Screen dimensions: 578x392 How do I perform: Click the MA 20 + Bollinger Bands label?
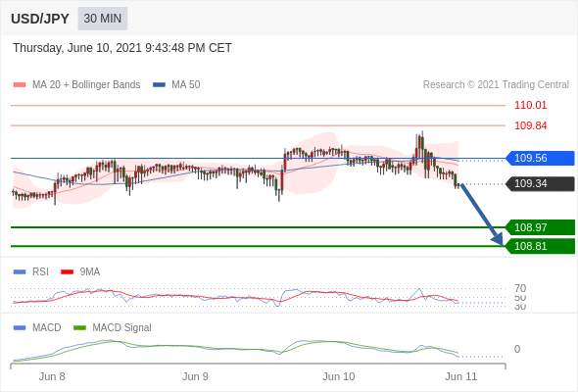point(86,85)
